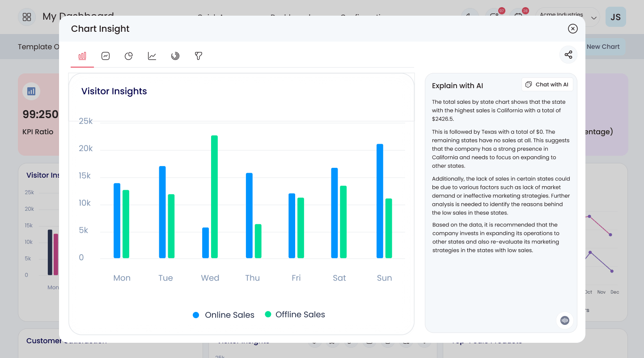
Task: Open the JS user avatar menu
Action: pos(616,17)
